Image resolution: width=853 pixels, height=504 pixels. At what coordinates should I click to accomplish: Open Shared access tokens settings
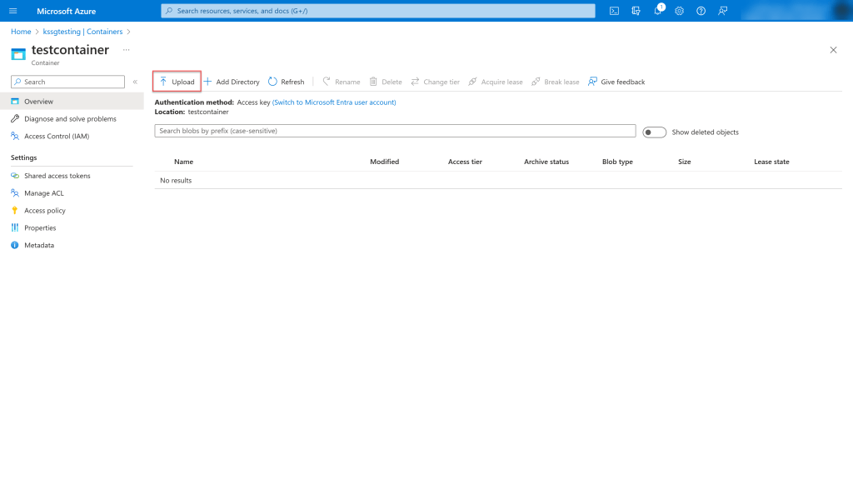(57, 176)
